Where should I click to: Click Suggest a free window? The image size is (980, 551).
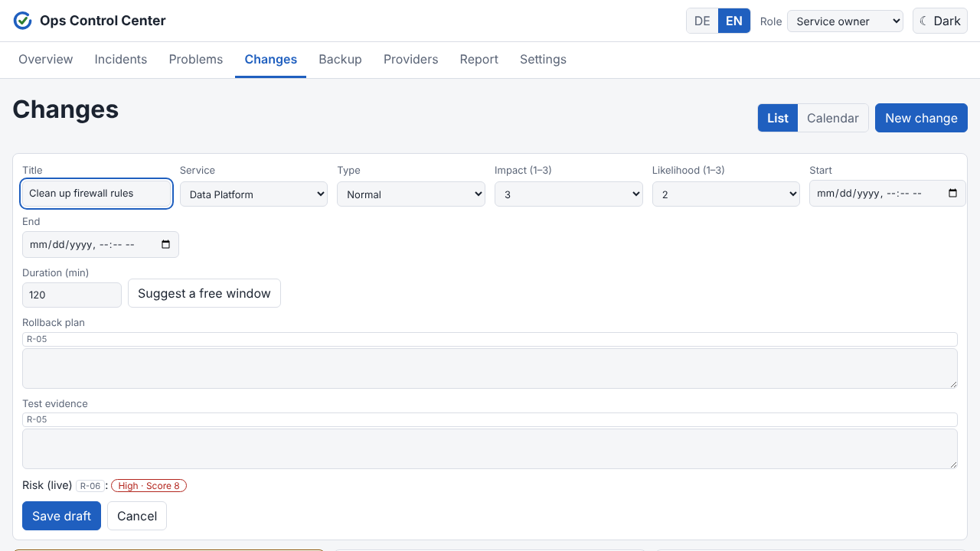(x=204, y=293)
